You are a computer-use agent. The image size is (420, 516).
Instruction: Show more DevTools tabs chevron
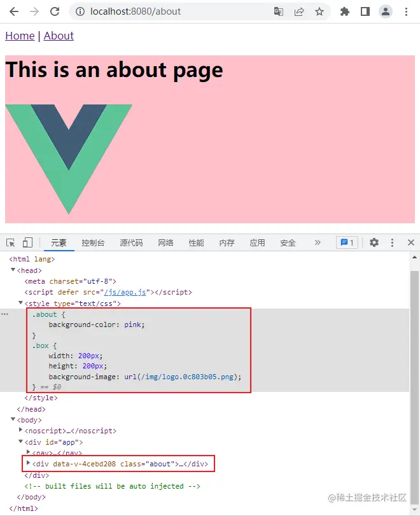pos(318,243)
